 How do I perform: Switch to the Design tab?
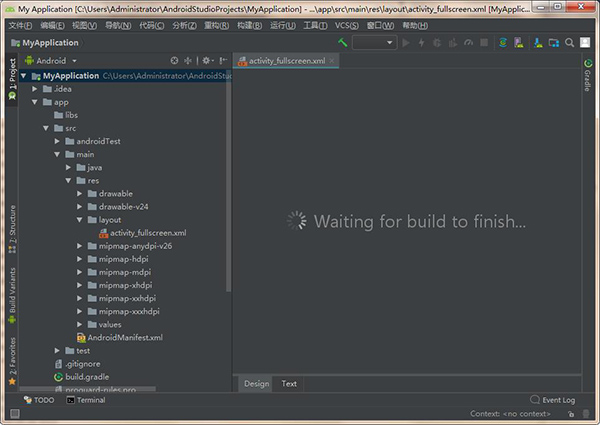click(256, 384)
